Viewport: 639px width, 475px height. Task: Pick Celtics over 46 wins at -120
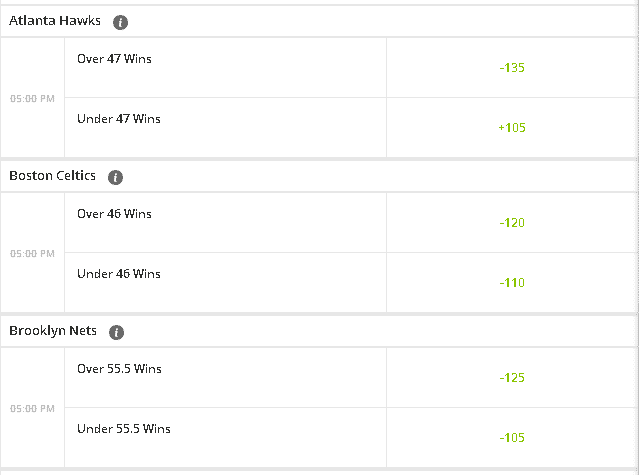click(512, 223)
